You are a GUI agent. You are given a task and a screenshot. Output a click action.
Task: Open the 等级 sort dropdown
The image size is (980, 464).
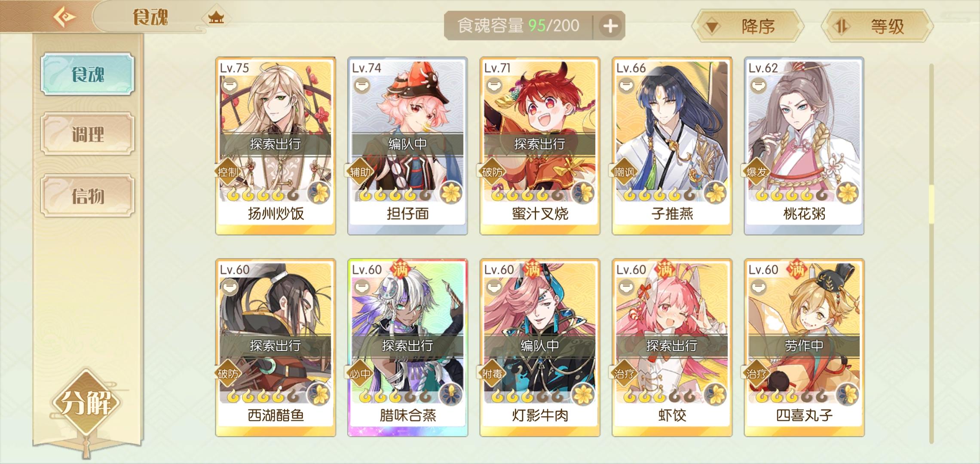point(877,27)
